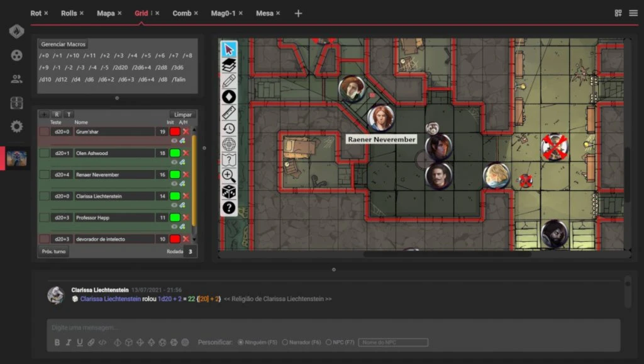Switch to the Mag0-1 tab
The height and width of the screenshot is (364, 644).
click(x=223, y=13)
